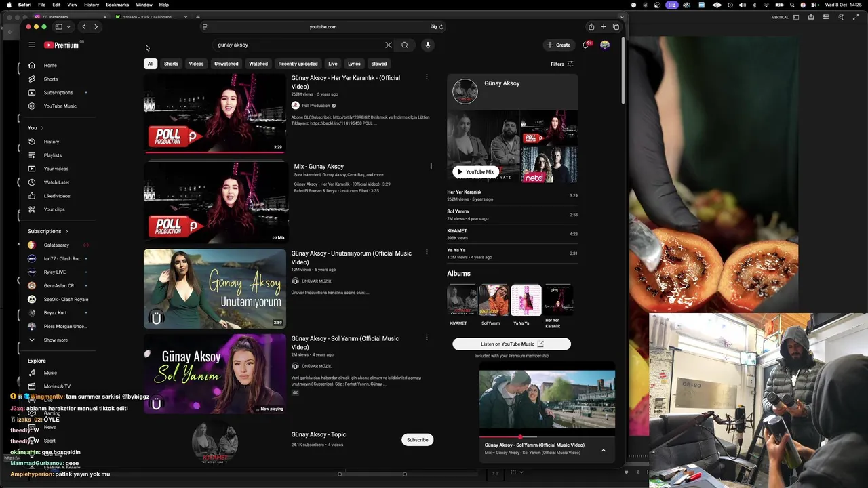Open the Safari menu bar item
The height and width of the screenshot is (488, 868).
coord(24,5)
